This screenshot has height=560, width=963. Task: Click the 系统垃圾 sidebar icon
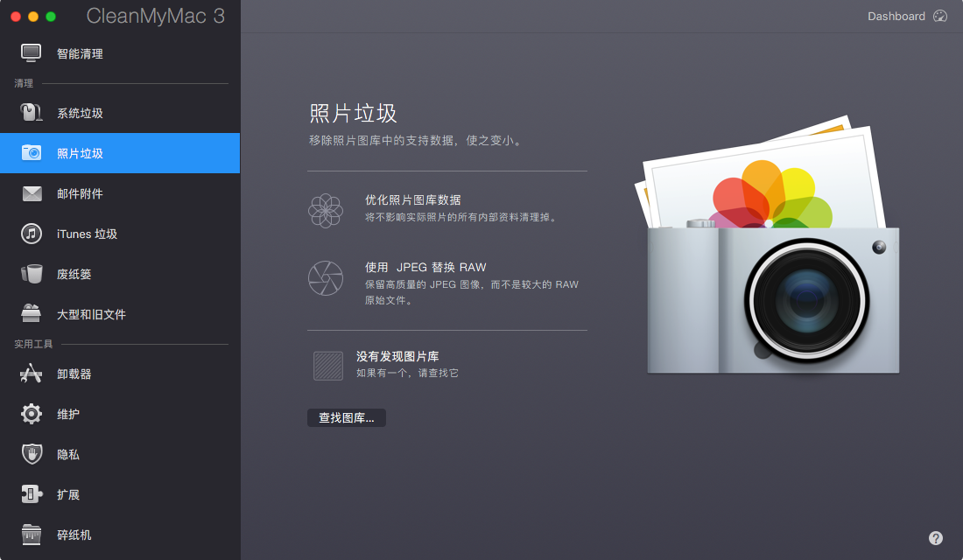tap(32, 112)
